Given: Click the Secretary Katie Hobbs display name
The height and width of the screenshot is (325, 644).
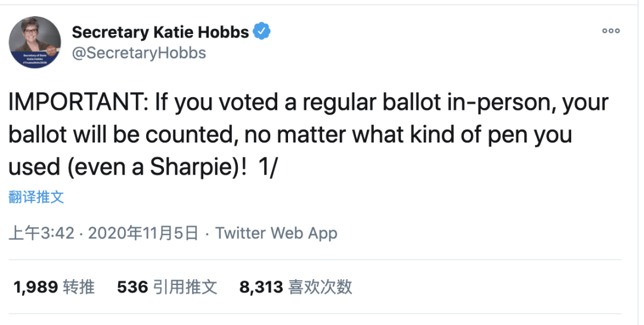Looking at the screenshot, I should [160, 32].
